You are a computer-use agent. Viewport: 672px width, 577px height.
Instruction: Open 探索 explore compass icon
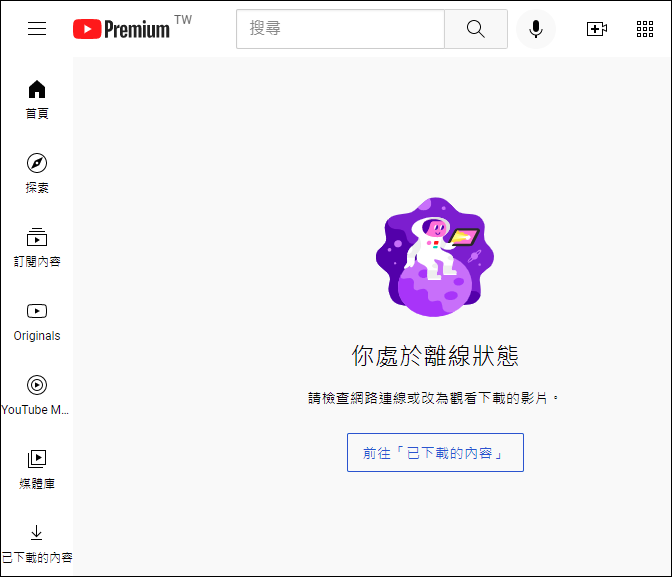(37, 174)
